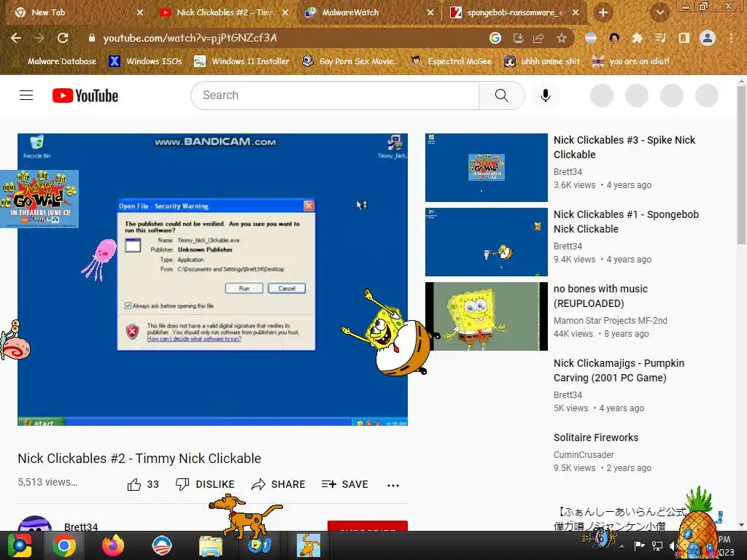Toggle the browser side panel icon
747x560 pixels.
[684, 38]
